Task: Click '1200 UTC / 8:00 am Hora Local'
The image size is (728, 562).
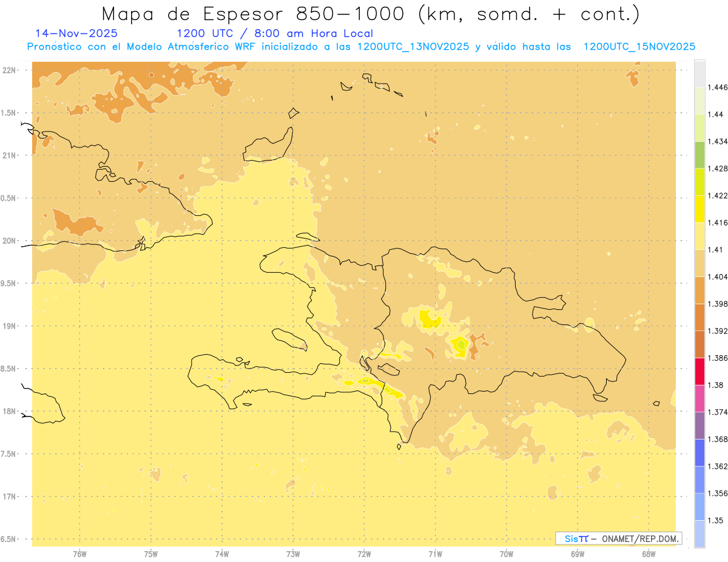Action: [275, 33]
